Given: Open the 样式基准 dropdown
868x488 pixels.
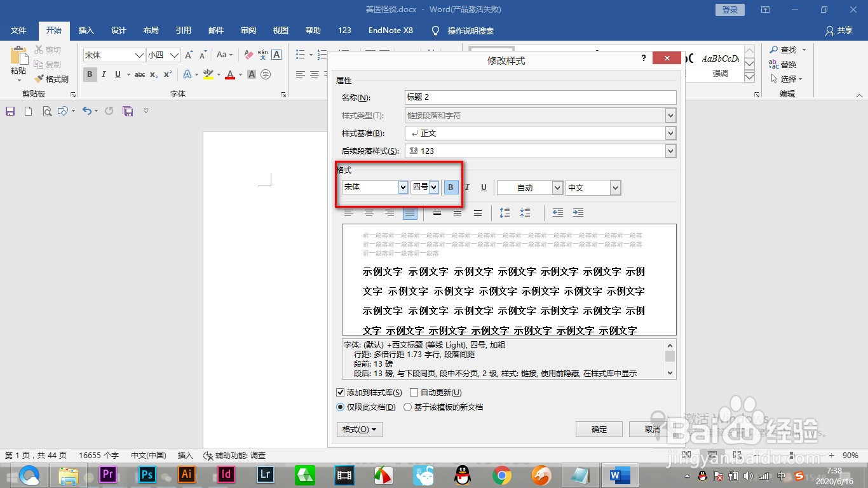Looking at the screenshot, I should [x=670, y=133].
